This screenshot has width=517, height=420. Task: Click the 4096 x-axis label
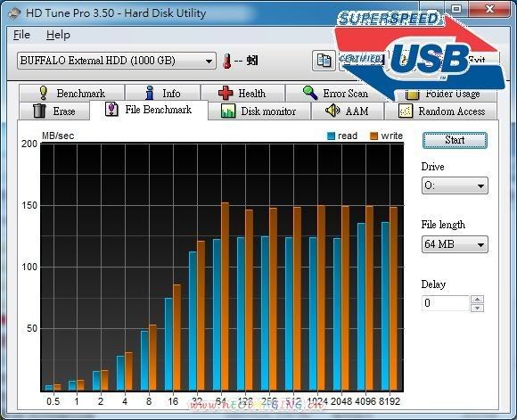click(365, 401)
